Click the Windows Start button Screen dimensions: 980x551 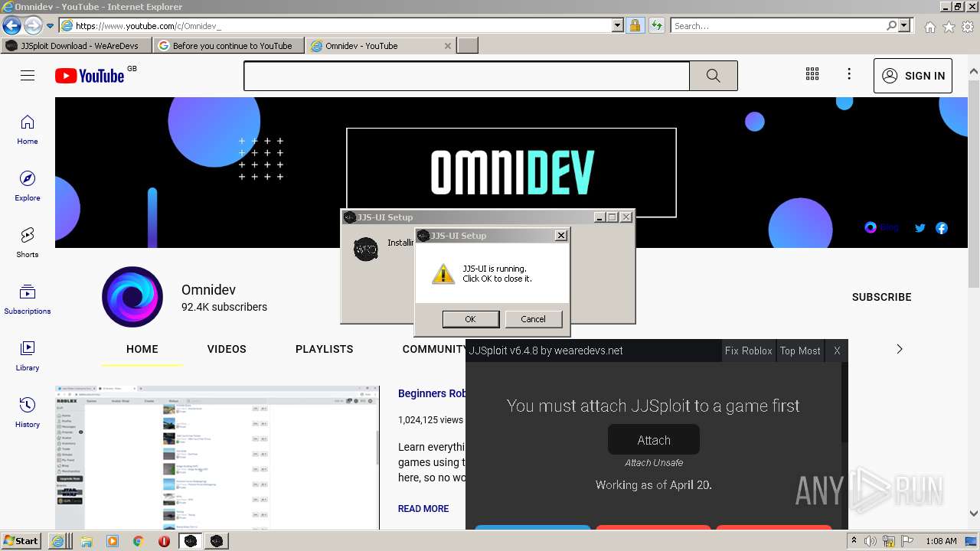point(21,541)
